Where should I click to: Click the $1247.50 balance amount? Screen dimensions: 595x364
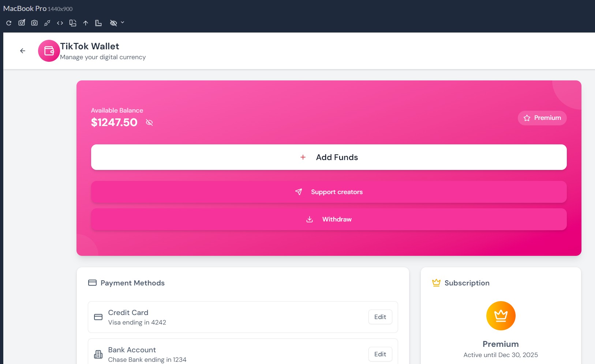tap(114, 122)
